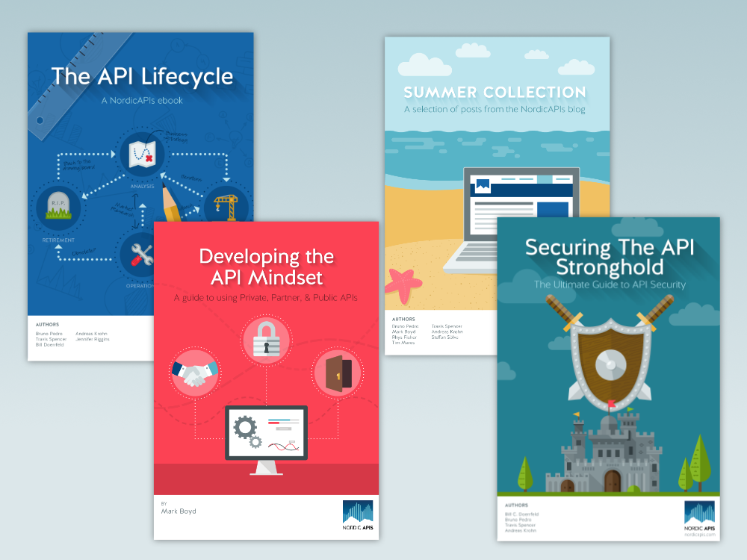747x560 pixels.
Task: Click the pencil illustration on the Lifecycle cover
Action: [170, 202]
